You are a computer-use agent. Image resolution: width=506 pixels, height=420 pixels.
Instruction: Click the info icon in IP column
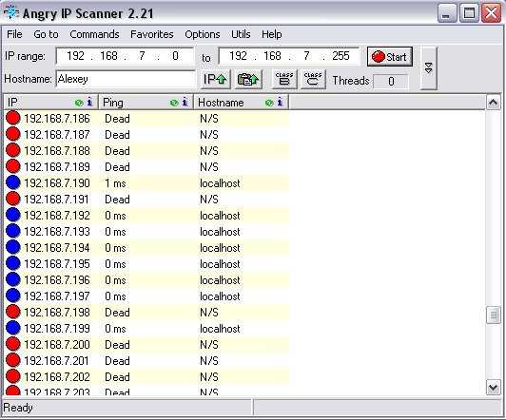click(x=89, y=103)
